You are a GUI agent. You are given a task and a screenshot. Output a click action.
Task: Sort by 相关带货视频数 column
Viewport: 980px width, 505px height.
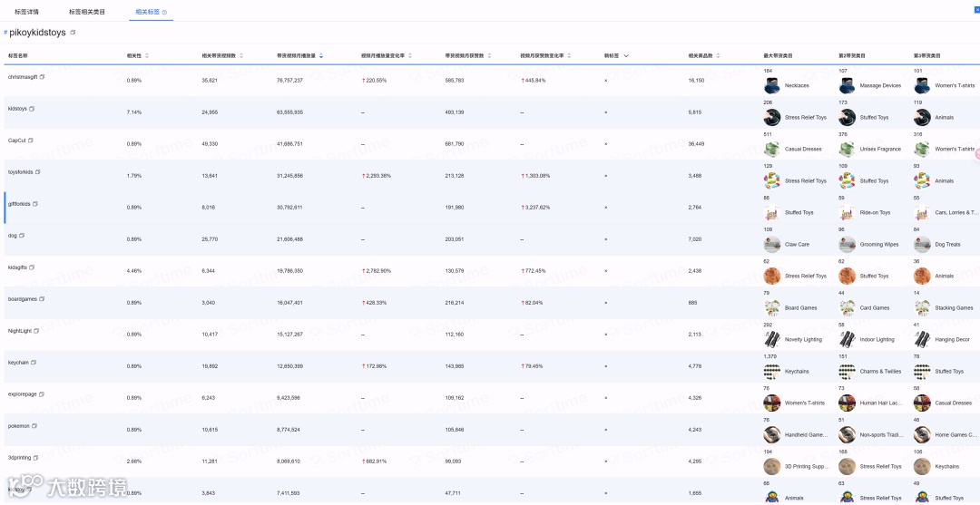tap(241, 55)
